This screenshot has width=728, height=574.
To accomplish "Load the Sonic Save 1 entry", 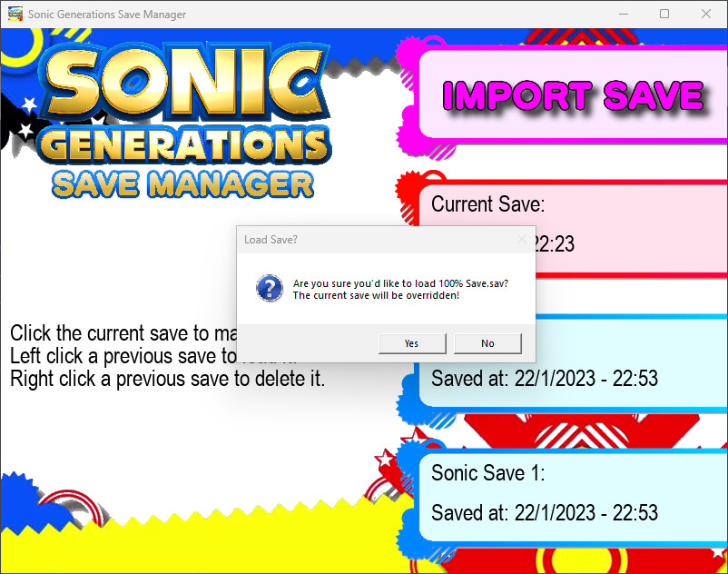I will (x=572, y=493).
